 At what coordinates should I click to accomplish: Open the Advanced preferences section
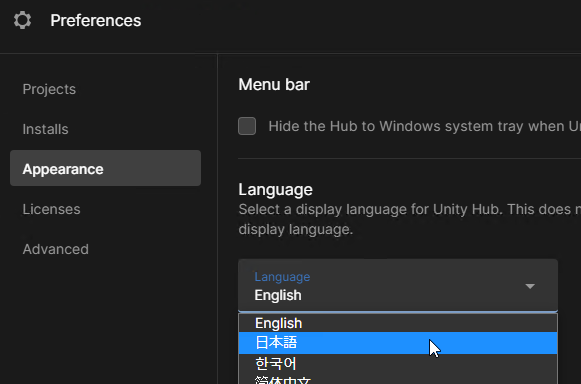click(x=55, y=249)
